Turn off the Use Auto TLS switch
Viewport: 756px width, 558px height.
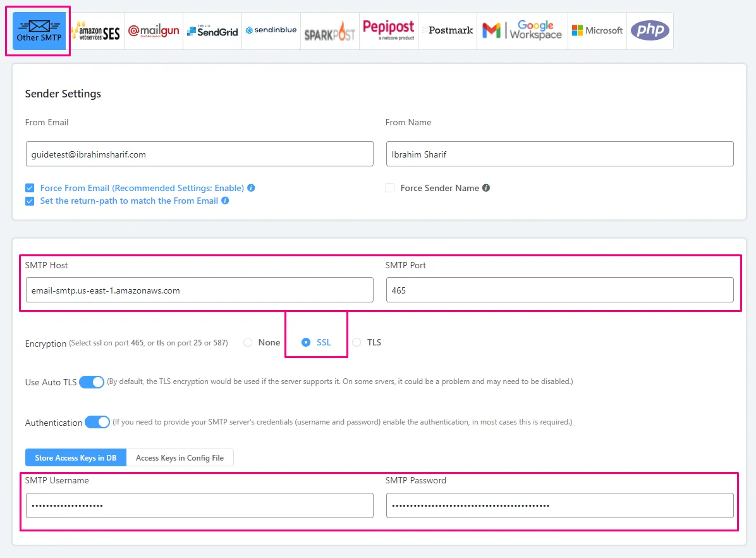[92, 382]
